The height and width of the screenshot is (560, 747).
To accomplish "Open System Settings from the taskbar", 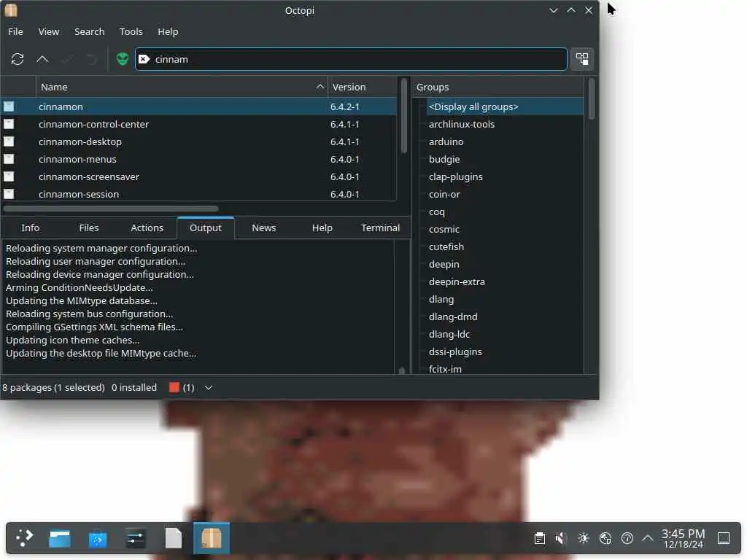I will coord(136,539).
